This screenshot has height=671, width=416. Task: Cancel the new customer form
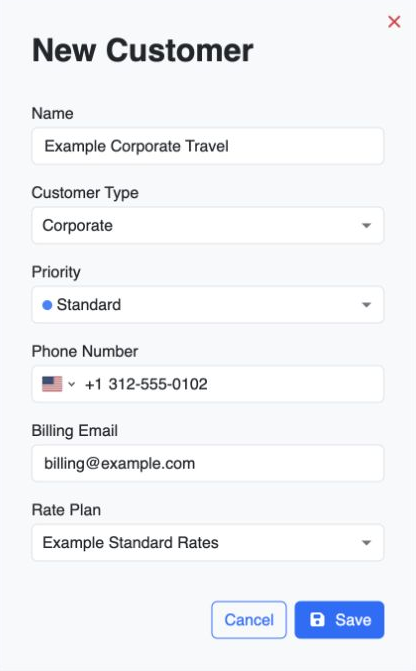tap(249, 620)
